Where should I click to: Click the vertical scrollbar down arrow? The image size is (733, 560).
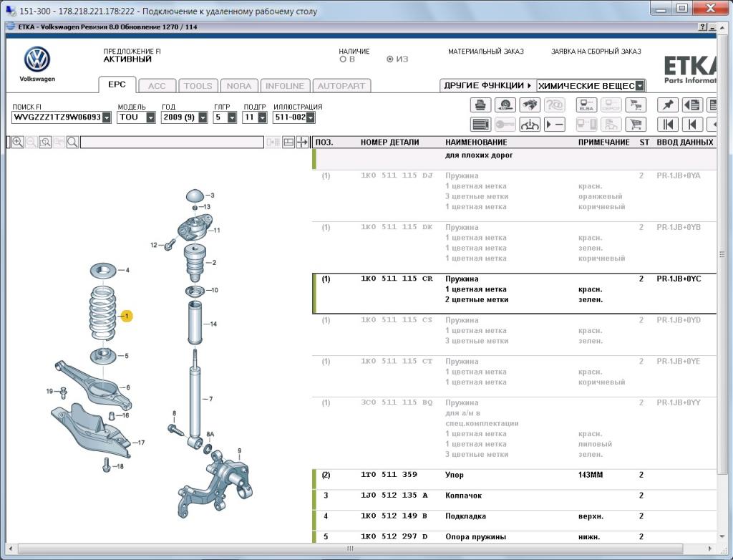pyautogui.click(x=722, y=536)
